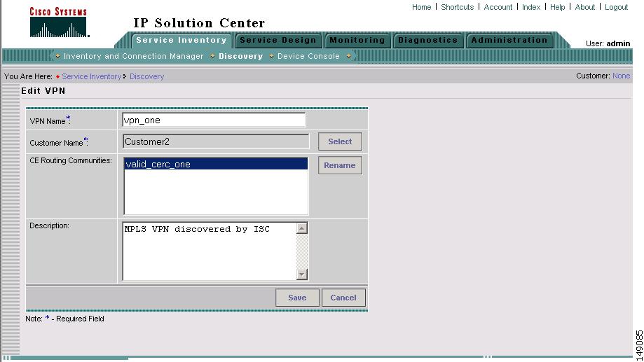This screenshot has width=644, height=362.
Task: Go to Account page
Action: click(x=498, y=7)
